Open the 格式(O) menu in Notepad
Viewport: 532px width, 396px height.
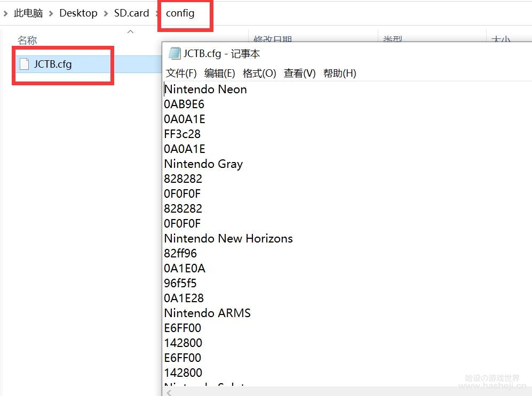[x=259, y=73]
